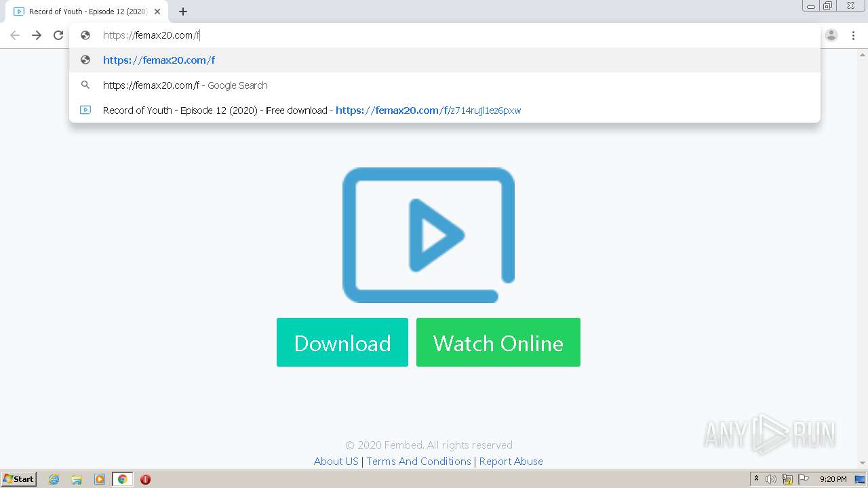The image size is (868, 488).
Task: Click the Download button
Action: [342, 342]
